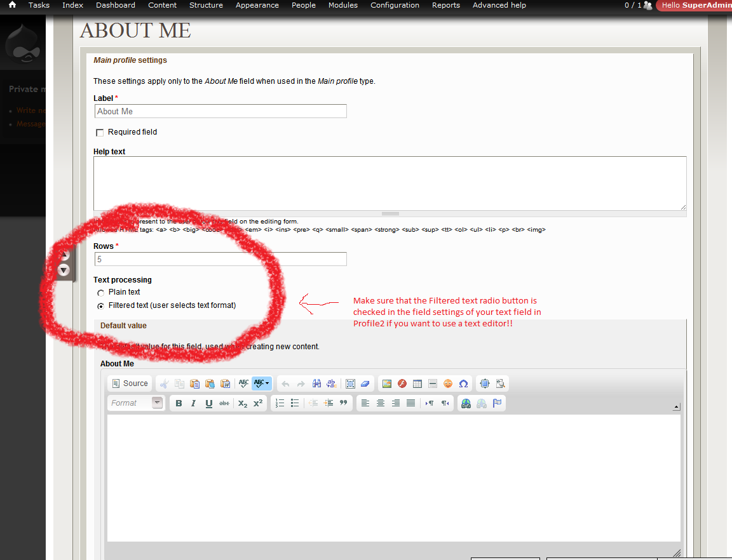Select Filtered text radio option
This screenshot has width=732, height=560.
tap(100, 306)
